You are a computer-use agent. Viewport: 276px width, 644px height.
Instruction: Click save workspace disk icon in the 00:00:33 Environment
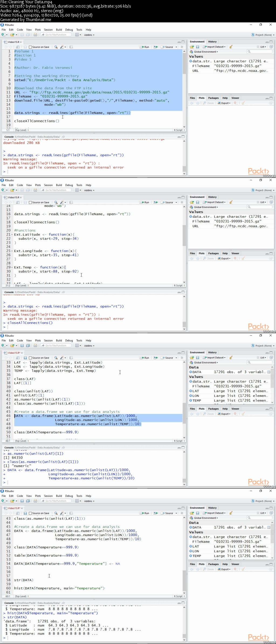(x=198, y=47)
